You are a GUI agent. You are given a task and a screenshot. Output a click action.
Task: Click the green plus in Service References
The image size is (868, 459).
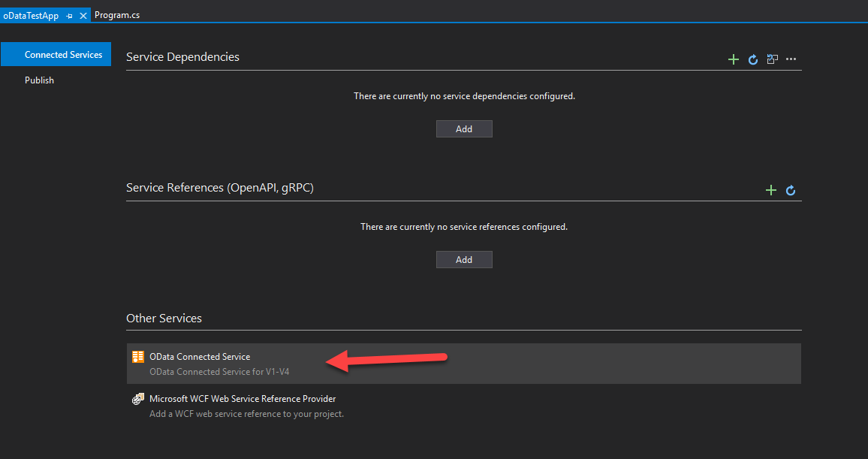coord(770,190)
